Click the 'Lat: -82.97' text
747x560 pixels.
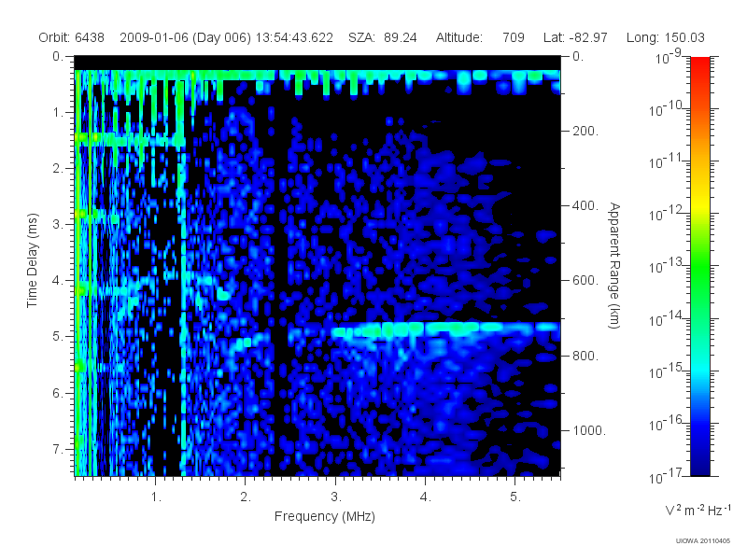(575, 37)
